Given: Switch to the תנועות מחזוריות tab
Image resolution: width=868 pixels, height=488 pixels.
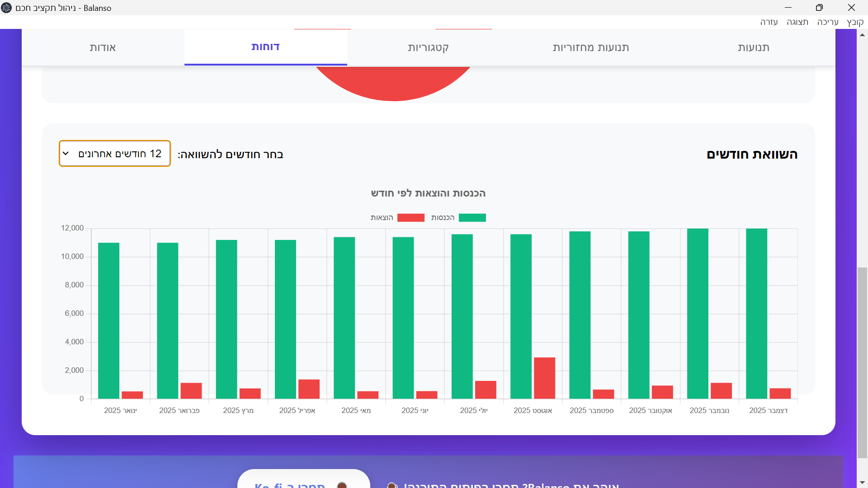Looking at the screenshot, I should (590, 47).
